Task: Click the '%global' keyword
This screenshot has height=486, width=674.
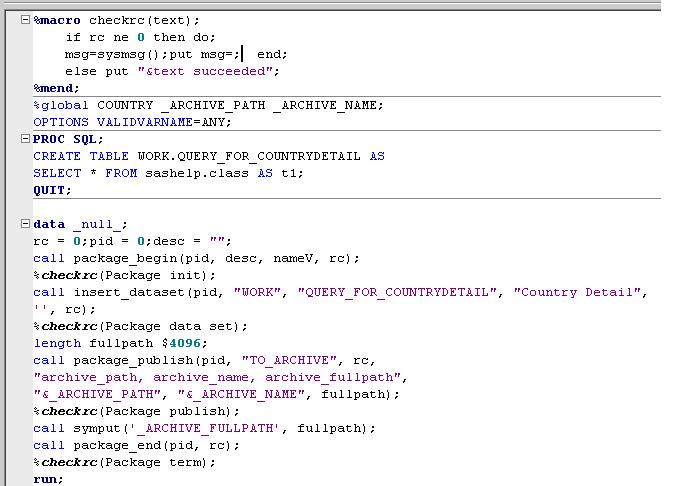Action: tap(61, 106)
